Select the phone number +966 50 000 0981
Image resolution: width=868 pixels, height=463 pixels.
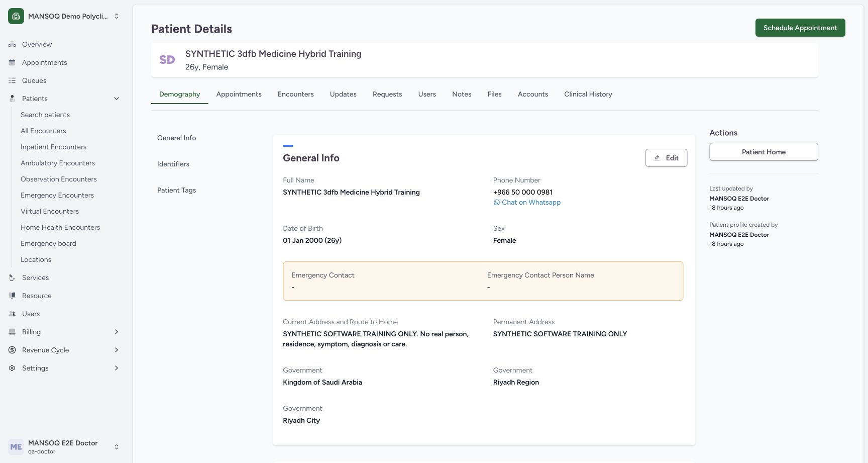pos(523,192)
